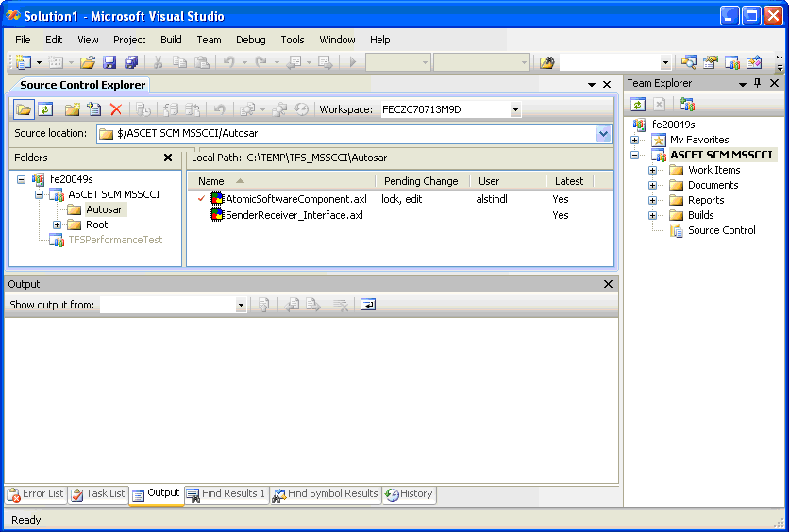Screen dimensions: 789x532
Task: Sort the file list by Name column
Action: pyautogui.click(x=210, y=181)
